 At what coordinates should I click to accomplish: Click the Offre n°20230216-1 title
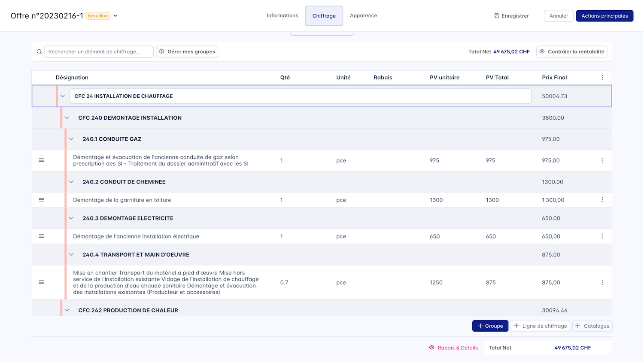[47, 16]
